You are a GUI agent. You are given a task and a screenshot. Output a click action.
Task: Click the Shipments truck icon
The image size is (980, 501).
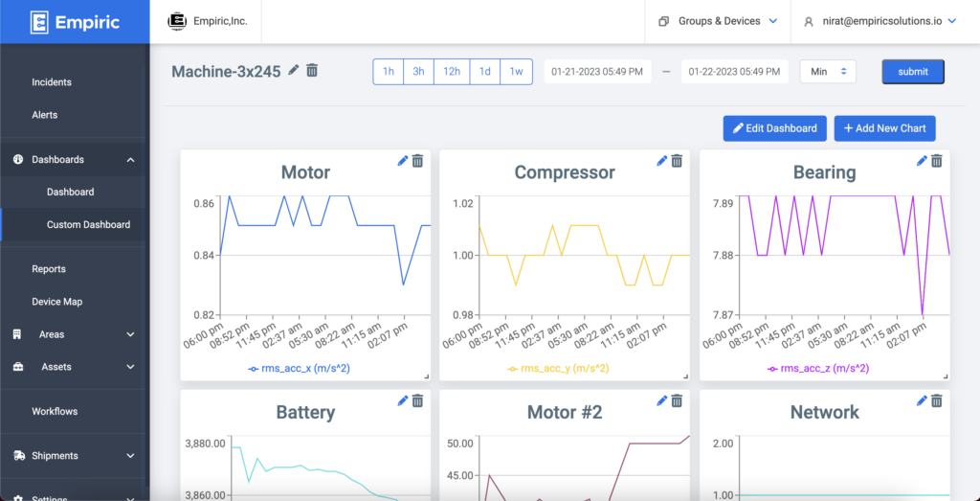tap(19, 455)
